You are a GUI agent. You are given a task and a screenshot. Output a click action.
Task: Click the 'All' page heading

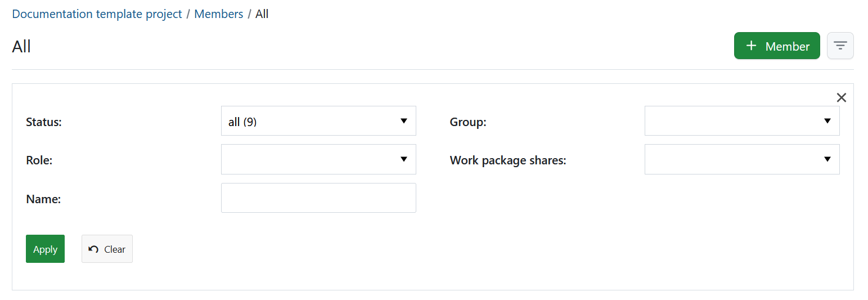[21, 46]
